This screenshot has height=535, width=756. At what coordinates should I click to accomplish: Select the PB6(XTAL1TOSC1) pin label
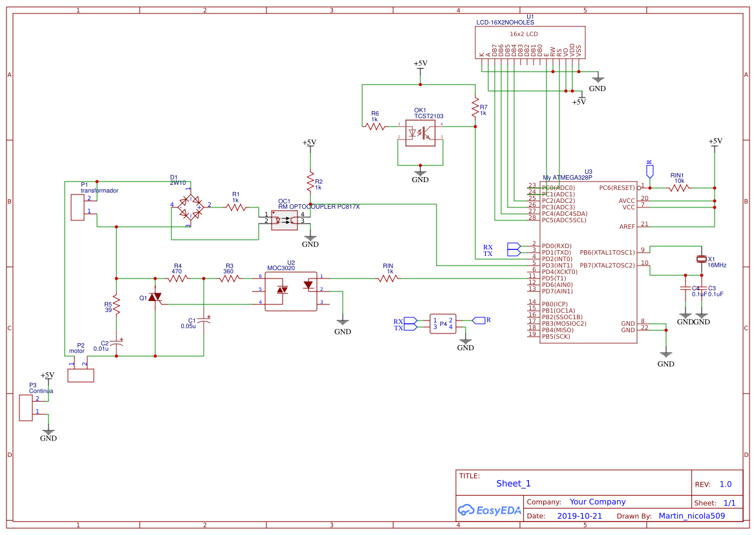pos(607,253)
